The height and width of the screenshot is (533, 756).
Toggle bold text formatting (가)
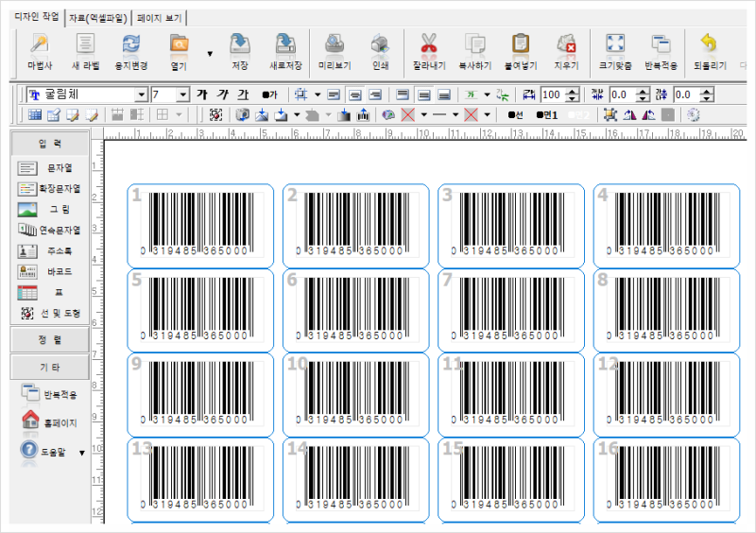point(201,95)
